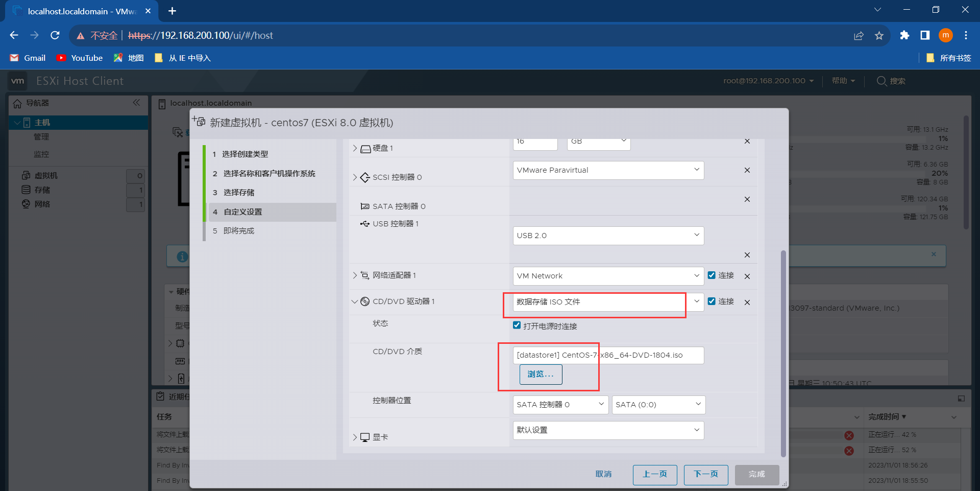Click the 存储 icon in navigator
The width and height of the screenshot is (980, 491).
click(26, 190)
